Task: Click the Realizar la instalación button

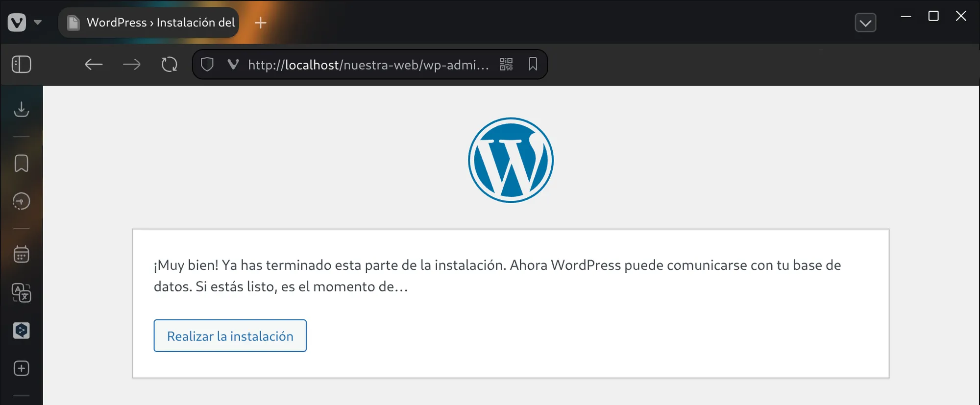Action: 230,336
